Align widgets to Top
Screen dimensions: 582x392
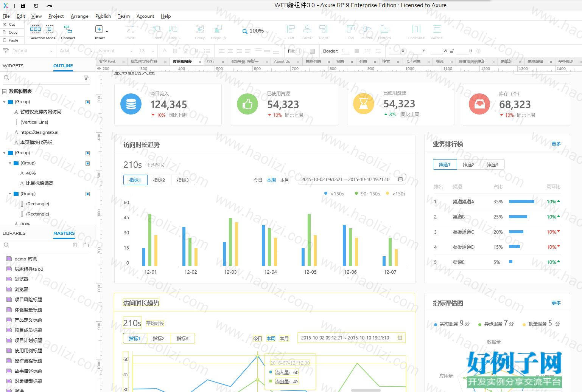351,32
